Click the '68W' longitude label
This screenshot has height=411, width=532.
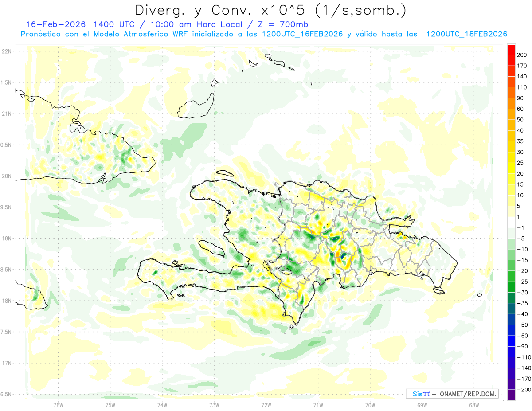[x=473, y=404]
